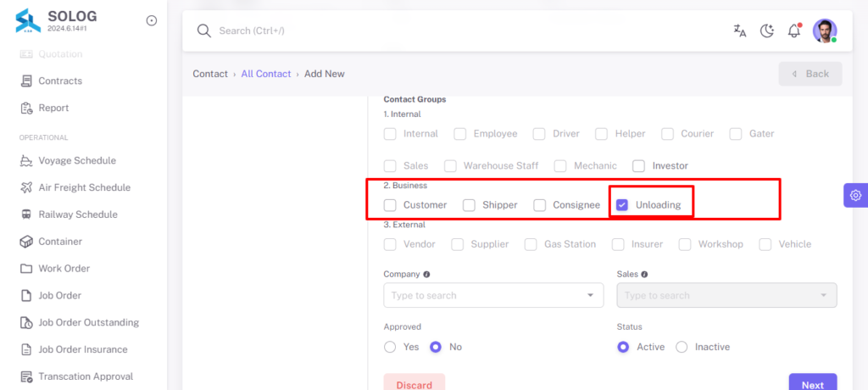Tick the Investor checkbox
The height and width of the screenshot is (390, 868).
(639, 165)
